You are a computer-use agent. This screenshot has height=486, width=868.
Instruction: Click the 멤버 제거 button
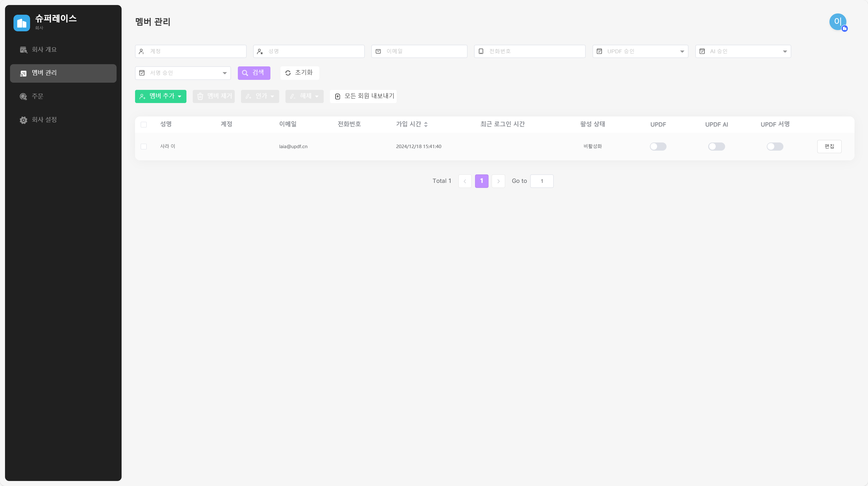click(x=214, y=96)
